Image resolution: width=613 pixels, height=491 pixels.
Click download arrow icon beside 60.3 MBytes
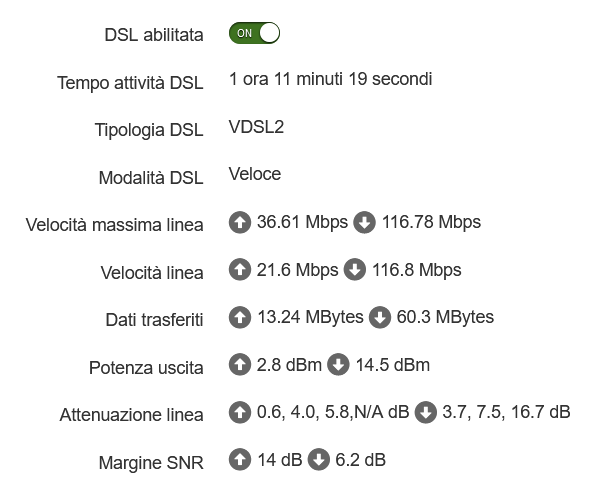(380, 318)
